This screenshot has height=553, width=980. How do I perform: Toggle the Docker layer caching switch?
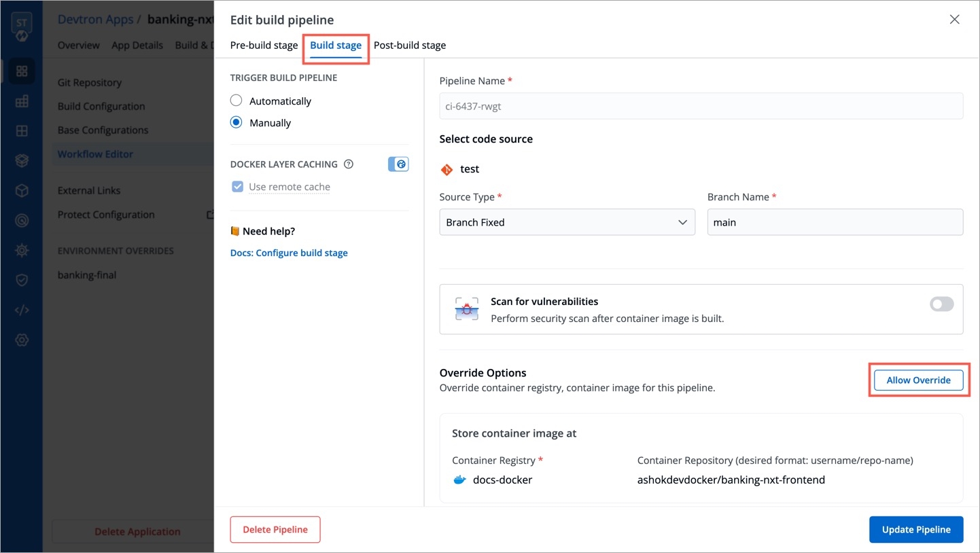(x=398, y=164)
